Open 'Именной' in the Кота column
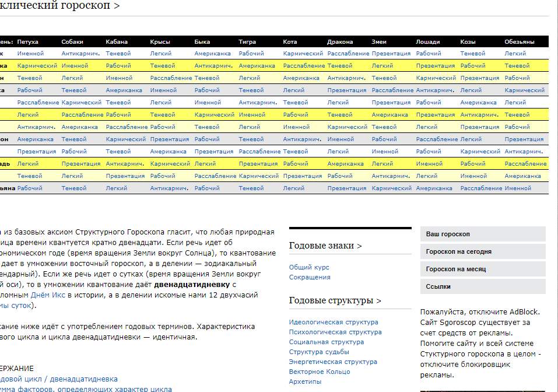This screenshot has width=558, height=392. pos(296,127)
